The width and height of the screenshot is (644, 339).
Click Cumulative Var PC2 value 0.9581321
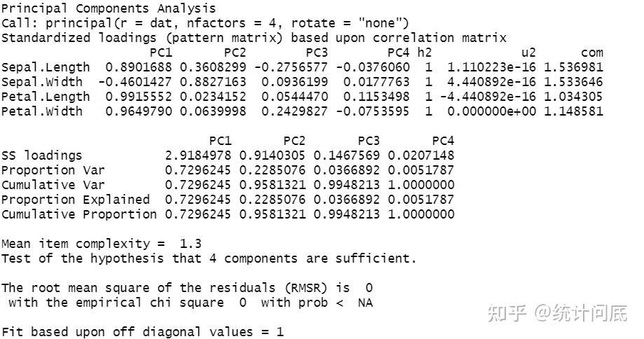point(273,185)
